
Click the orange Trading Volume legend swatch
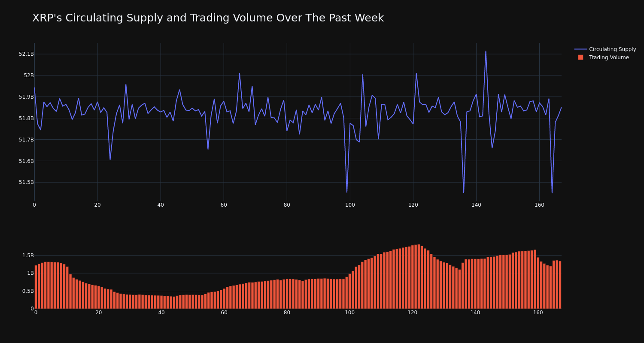(x=580, y=57)
